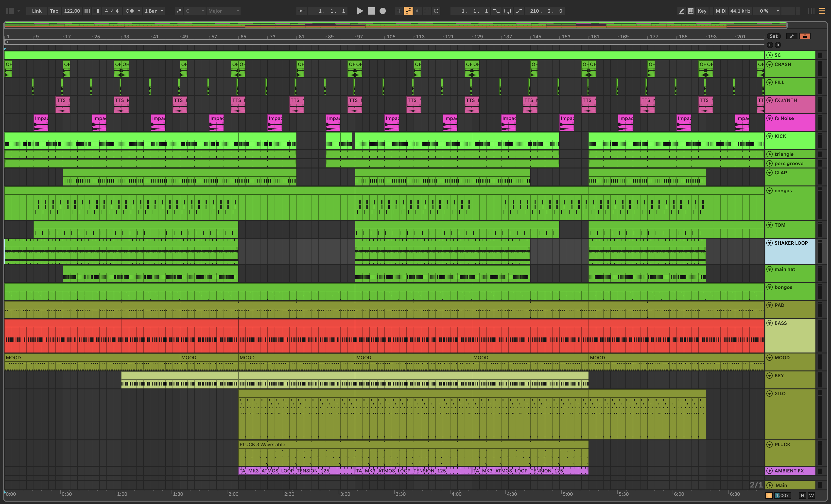Toggle the orange Lock Envelopes icon
The width and height of the screenshot is (831, 504).
click(805, 36)
